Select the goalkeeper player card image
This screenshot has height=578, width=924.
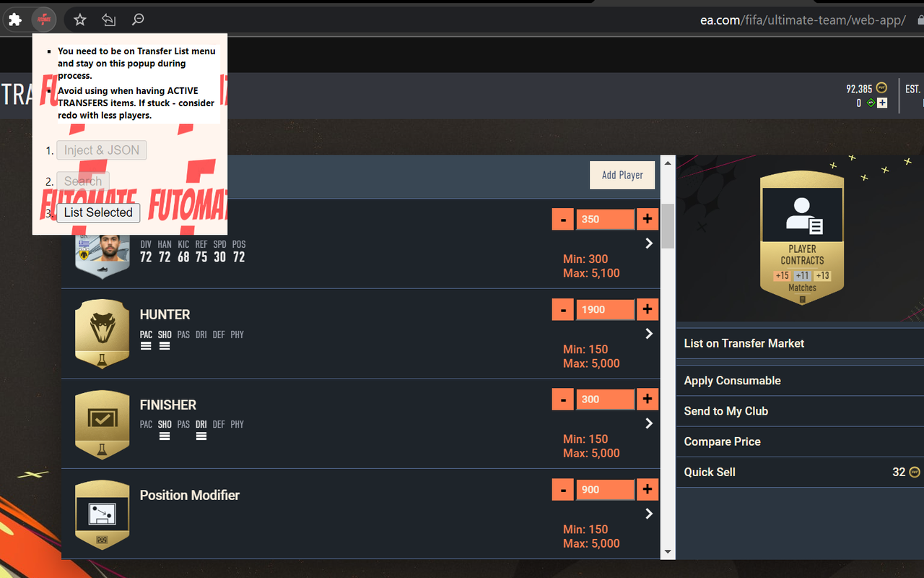tap(103, 257)
